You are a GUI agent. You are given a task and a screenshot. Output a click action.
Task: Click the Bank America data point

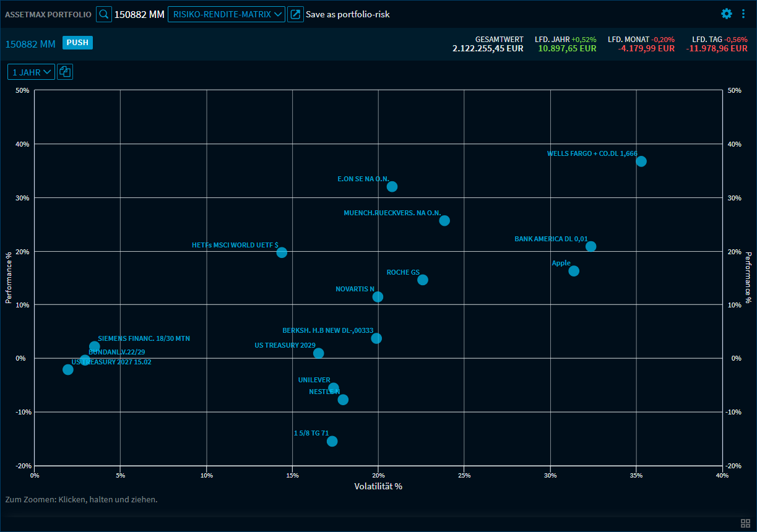pos(590,246)
